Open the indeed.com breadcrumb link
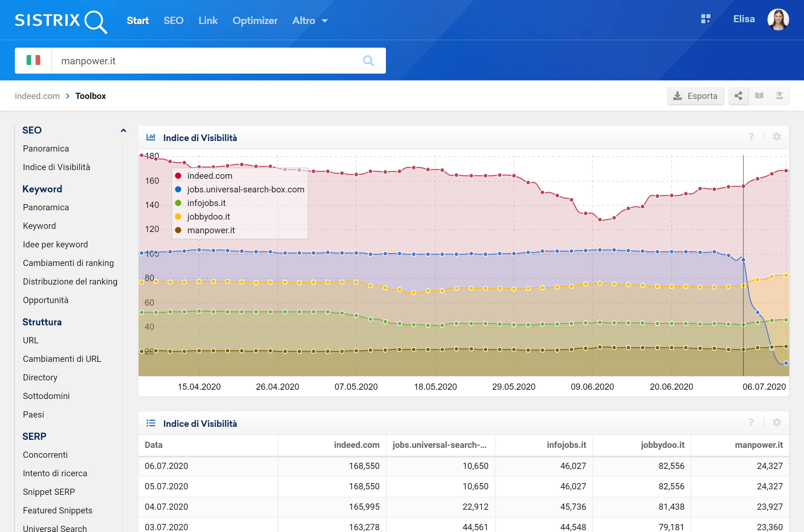This screenshot has width=804, height=532. [37, 96]
